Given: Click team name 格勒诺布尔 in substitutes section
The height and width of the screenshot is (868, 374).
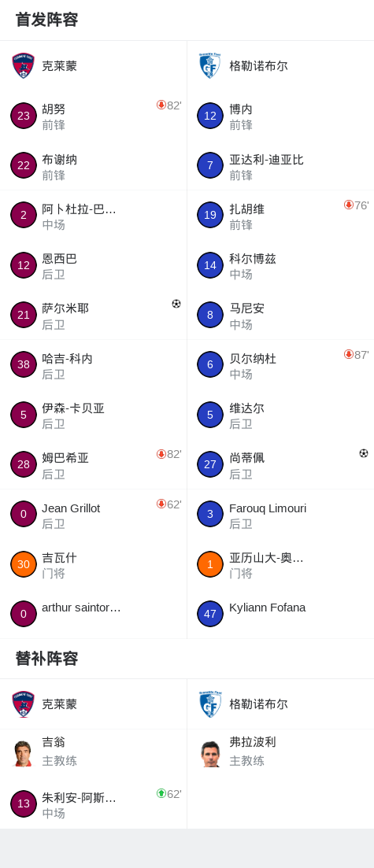Looking at the screenshot, I should click(258, 704).
